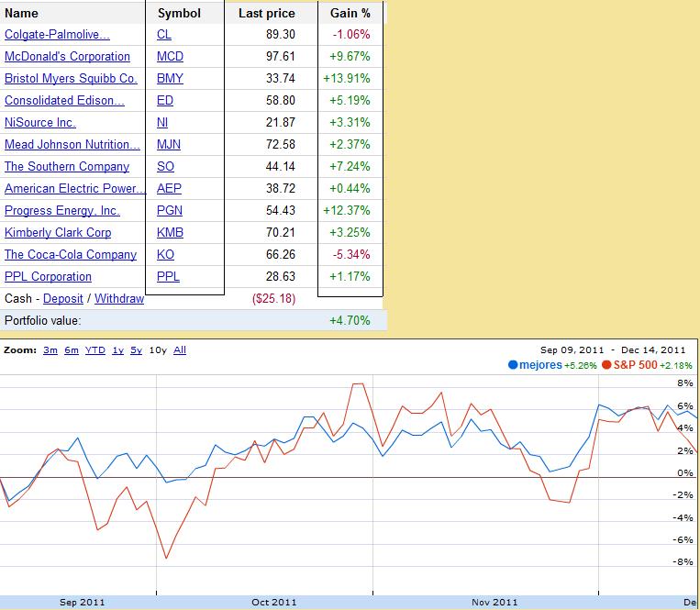This screenshot has height=610, width=700.
Task: Click the red S&P 500 legend dot
Action: (606, 365)
